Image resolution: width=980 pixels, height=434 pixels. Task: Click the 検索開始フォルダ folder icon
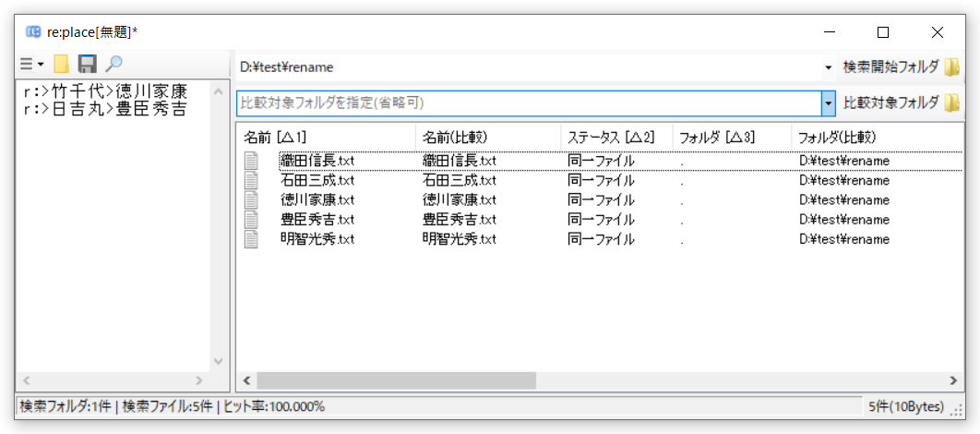click(951, 67)
